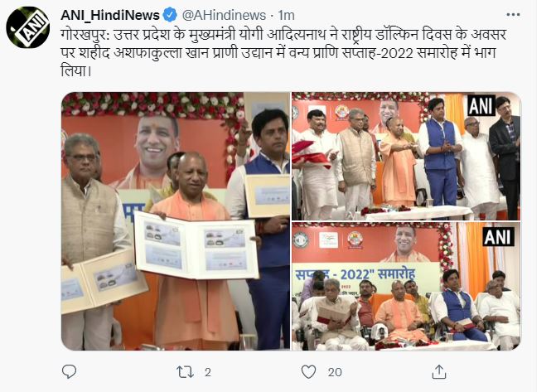Open the 1m timestamp link

[x=286, y=15]
